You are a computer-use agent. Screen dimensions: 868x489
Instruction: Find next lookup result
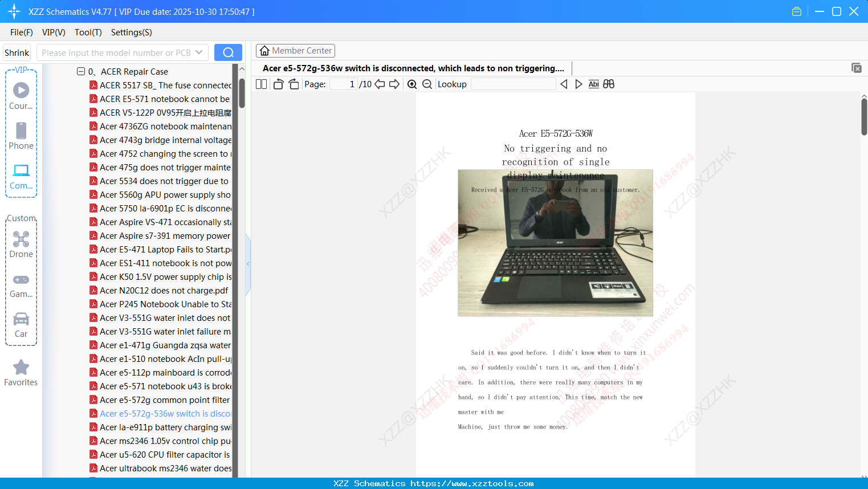click(578, 84)
